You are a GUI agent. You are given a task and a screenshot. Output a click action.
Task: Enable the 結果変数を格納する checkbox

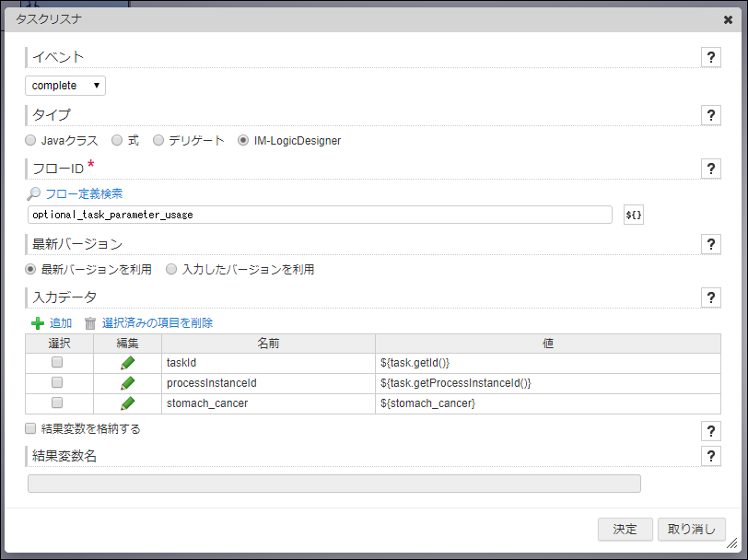(29, 430)
